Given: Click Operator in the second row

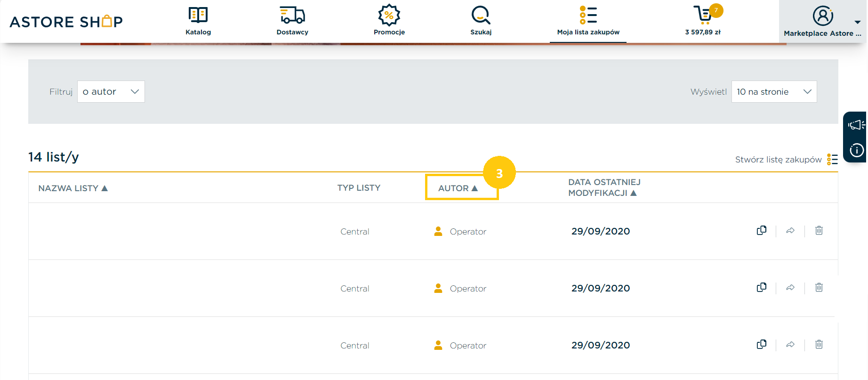Looking at the screenshot, I should click(468, 288).
